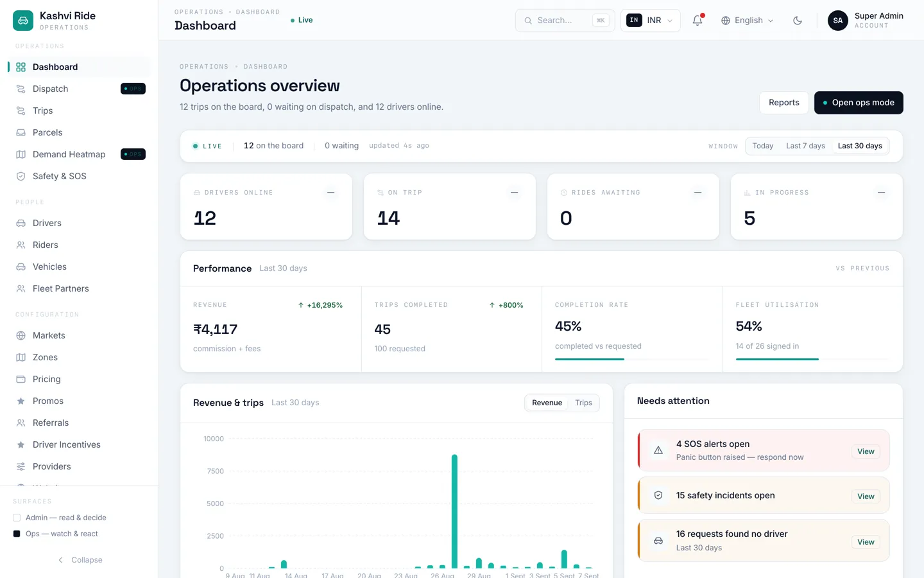Open the INR currency dropdown

pyautogui.click(x=650, y=21)
